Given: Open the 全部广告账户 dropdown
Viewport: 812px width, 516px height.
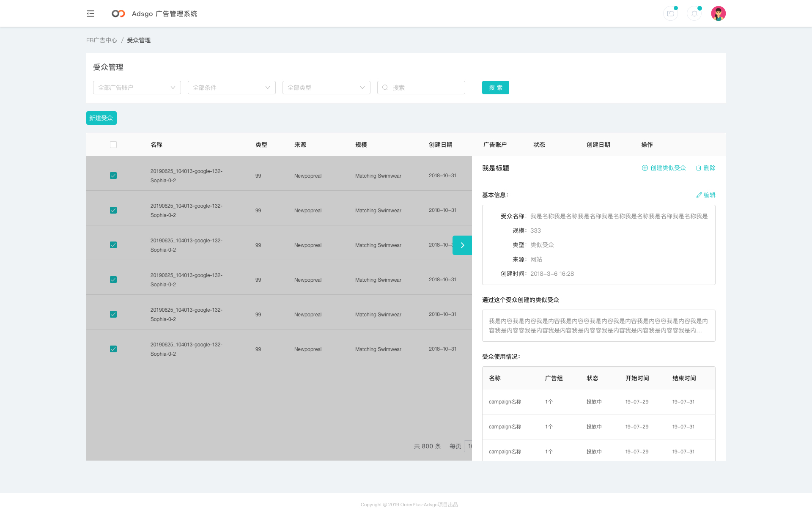Looking at the screenshot, I should pos(137,88).
